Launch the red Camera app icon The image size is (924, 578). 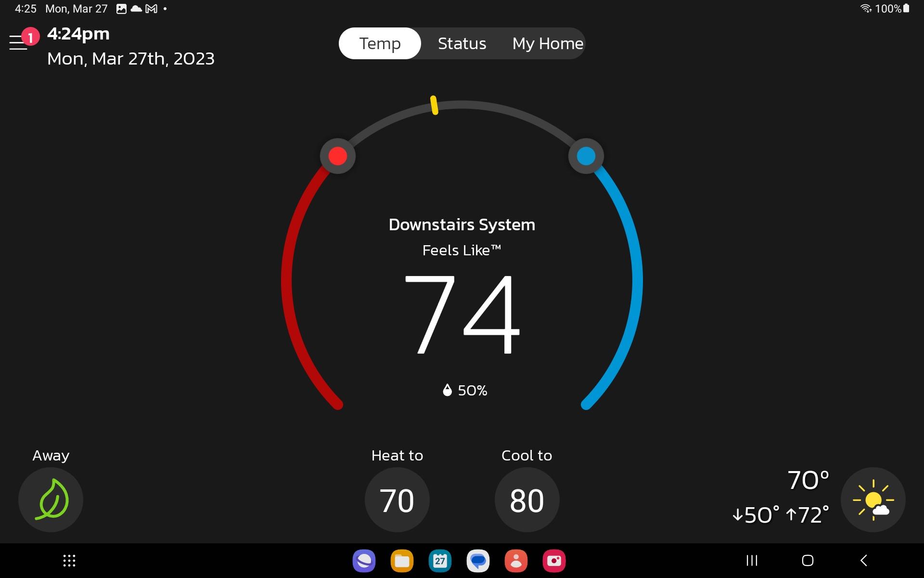(554, 561)
